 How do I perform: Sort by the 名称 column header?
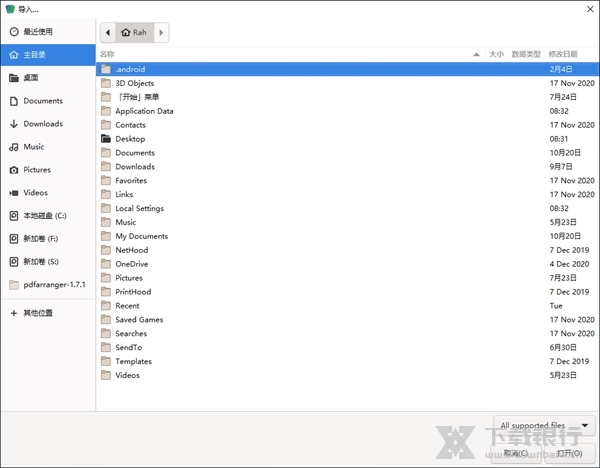pyautogui.click(x=108, y=54)
